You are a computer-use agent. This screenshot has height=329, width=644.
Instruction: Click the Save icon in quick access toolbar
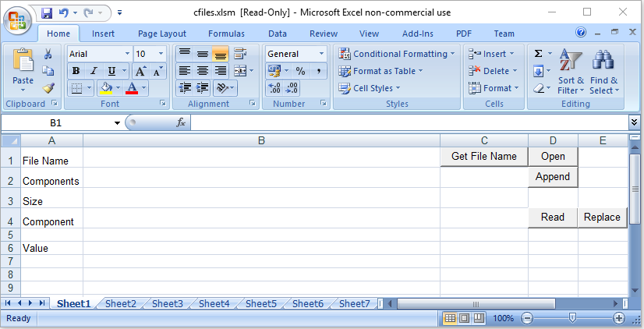tap(47, 12)
